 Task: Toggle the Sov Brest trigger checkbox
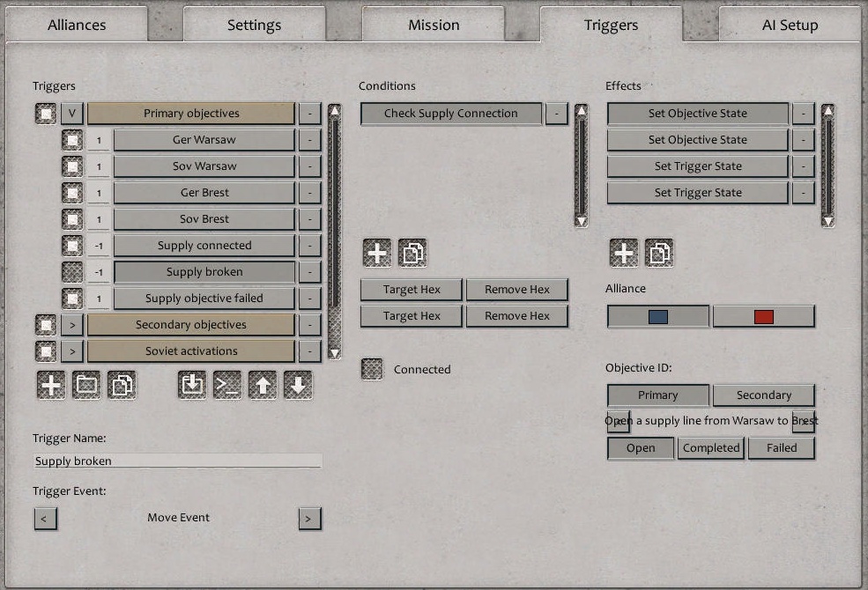click(x=72, y=219)
